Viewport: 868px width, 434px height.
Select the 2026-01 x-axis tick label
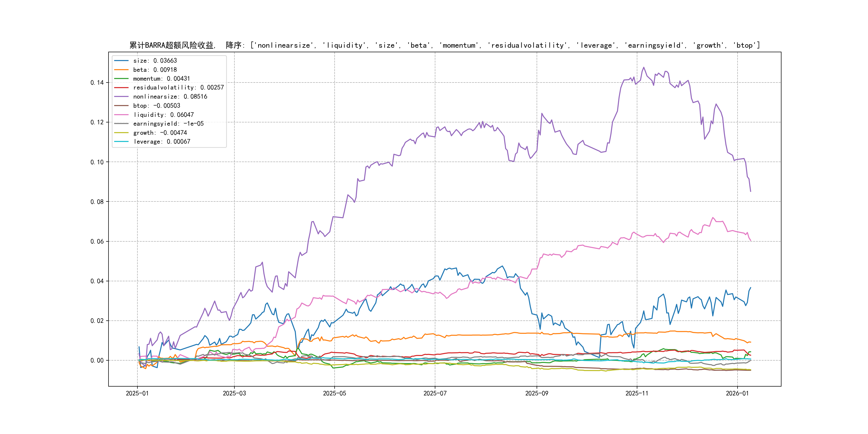click(737, 394)
